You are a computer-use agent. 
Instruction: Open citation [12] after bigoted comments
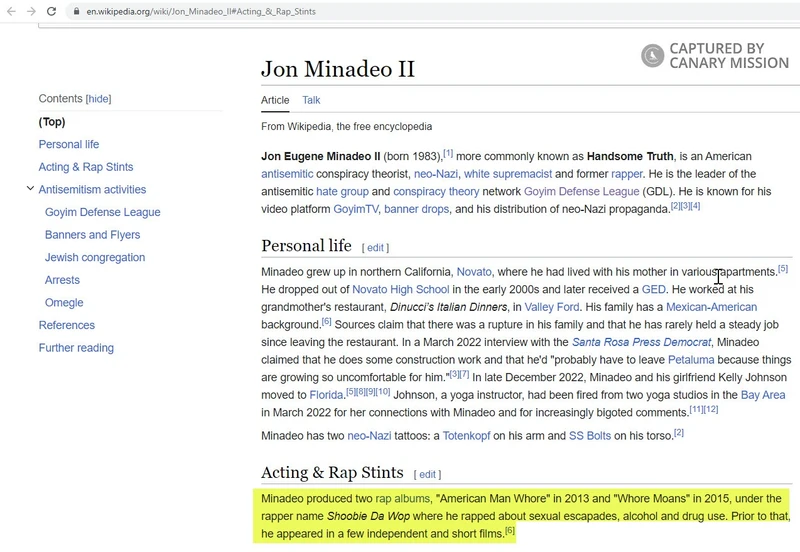pos(711,409)
